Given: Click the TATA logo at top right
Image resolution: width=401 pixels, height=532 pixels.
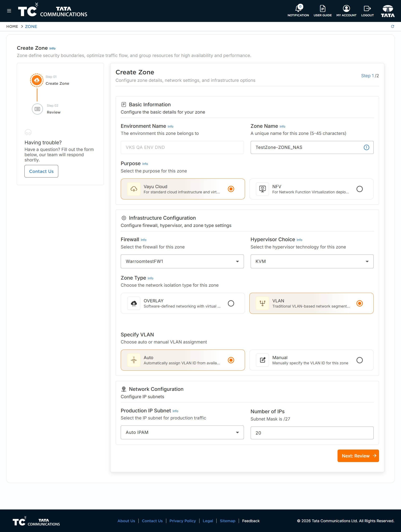Looking at the screenshot, I should [x=388, y=11].
